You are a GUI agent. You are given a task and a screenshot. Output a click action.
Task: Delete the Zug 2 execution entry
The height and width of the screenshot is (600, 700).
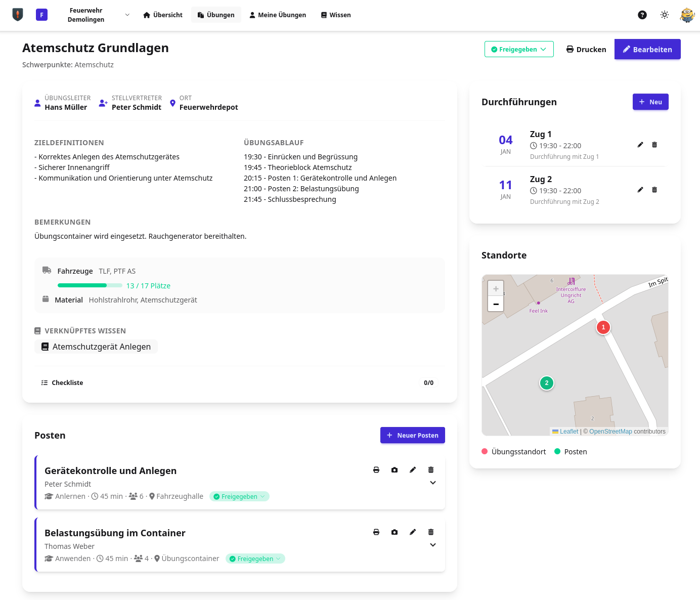tap(654, 190)
